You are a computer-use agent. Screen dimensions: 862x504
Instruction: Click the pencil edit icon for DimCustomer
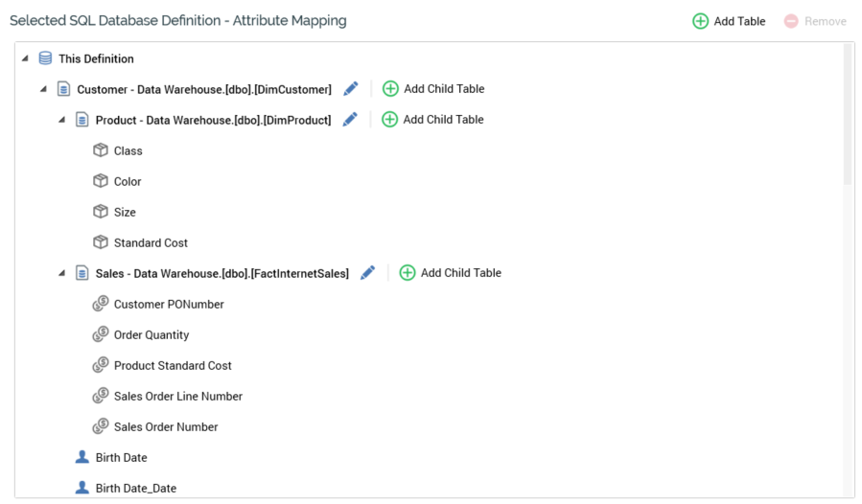coord(351,89)
